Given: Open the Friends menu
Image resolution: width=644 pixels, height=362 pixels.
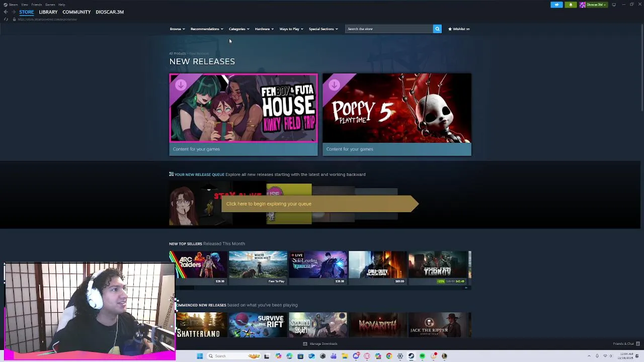Looking at the screenshot, I should pos(36,5).
